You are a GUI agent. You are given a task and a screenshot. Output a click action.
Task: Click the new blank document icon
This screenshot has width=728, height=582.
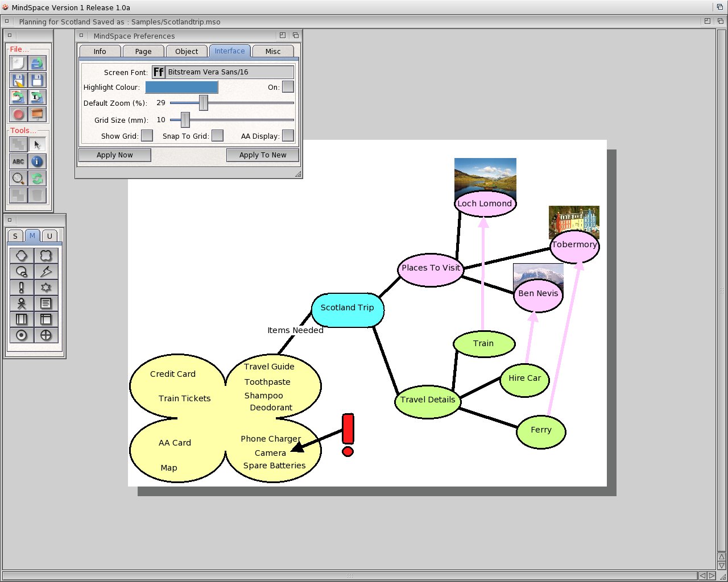[x=19, y=64]
